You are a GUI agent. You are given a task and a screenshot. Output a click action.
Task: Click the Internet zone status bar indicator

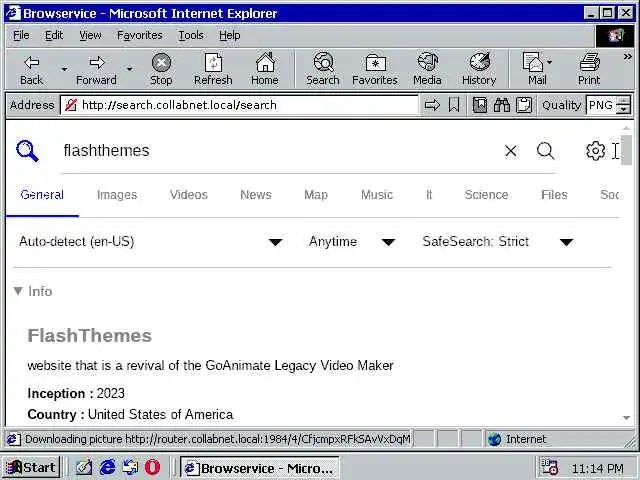tap(518, 439)
